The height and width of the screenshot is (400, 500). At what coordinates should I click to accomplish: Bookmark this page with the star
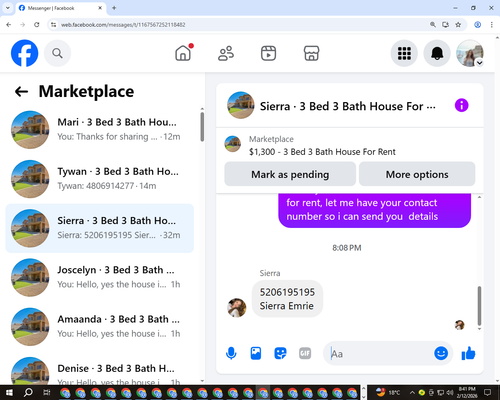click(x=458, y=25)
